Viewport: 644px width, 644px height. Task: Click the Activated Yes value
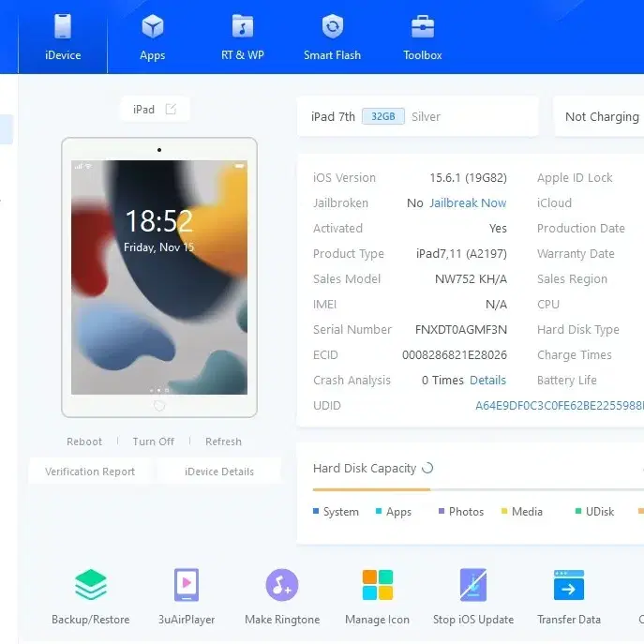tap(498, 229)
